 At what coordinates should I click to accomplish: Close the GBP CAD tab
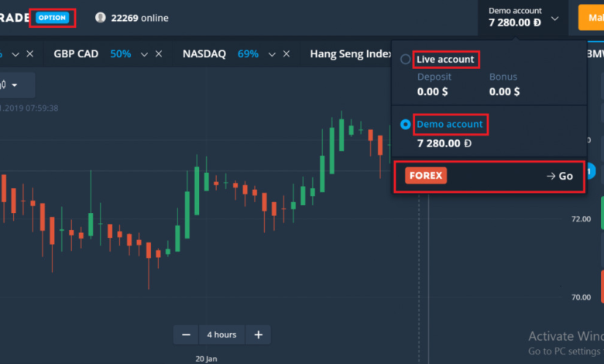(x=159, y=54)
